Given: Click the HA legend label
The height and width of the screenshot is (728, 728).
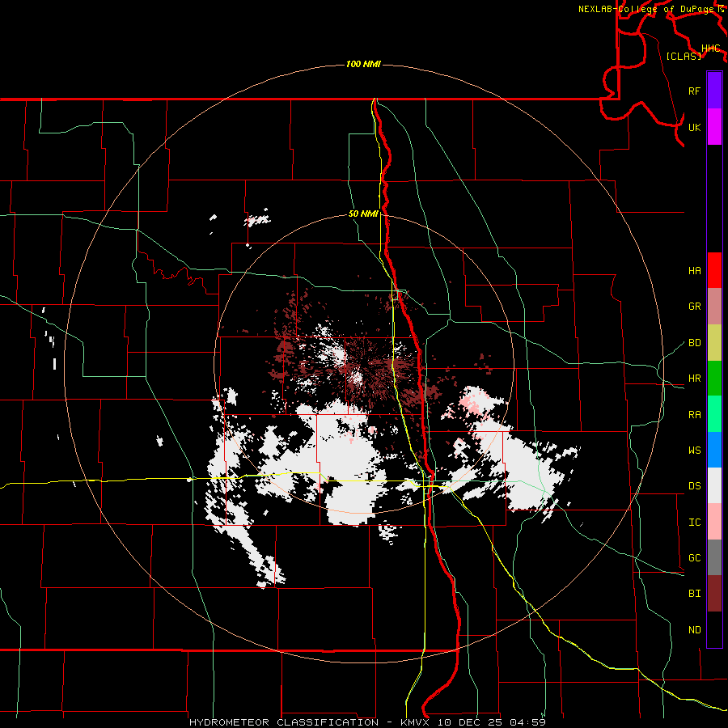Looking at the screenshot, I should point(694,271).
